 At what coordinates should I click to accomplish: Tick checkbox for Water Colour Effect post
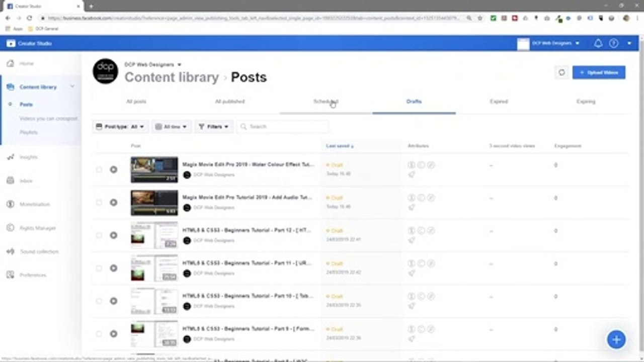point(99,170)
